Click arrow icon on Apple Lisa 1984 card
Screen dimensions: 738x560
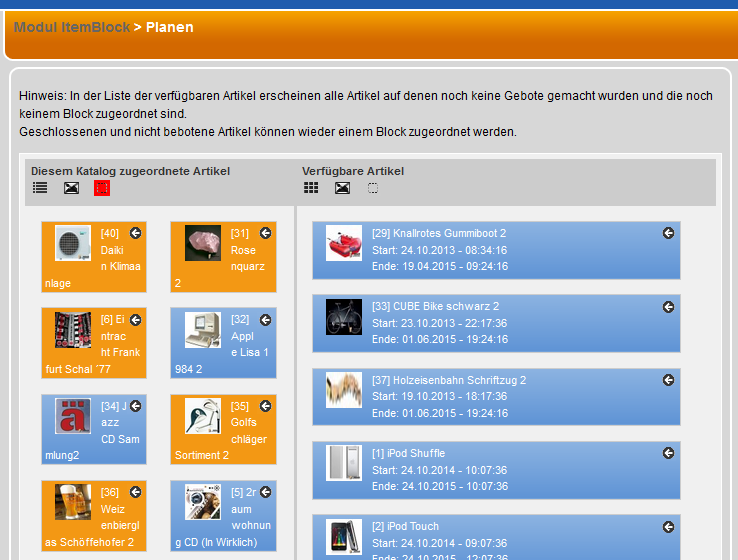[x=265, y=320]
